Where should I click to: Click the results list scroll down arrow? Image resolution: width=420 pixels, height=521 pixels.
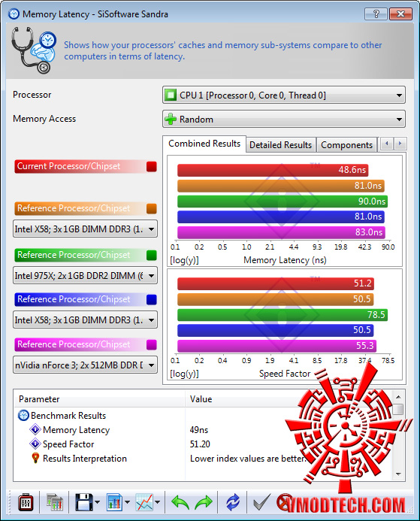398,474
